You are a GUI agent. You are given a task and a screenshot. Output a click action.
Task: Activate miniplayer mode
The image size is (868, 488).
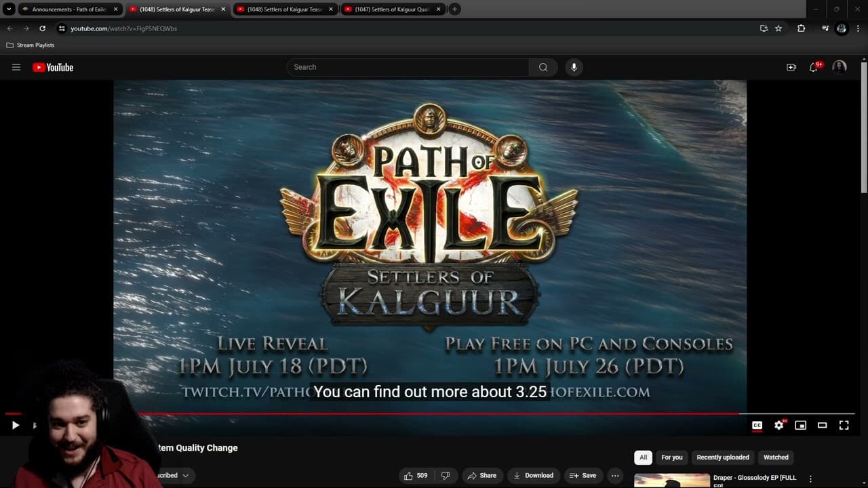(800, 425)
